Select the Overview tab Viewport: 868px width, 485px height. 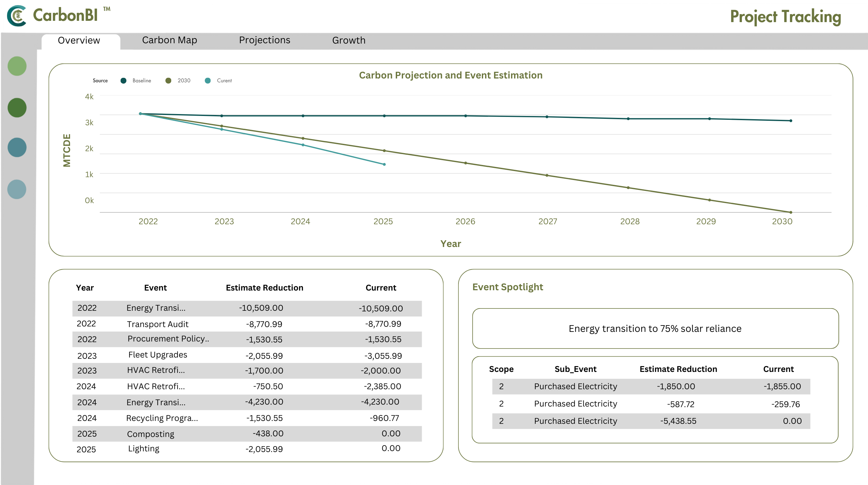point(79,40)
